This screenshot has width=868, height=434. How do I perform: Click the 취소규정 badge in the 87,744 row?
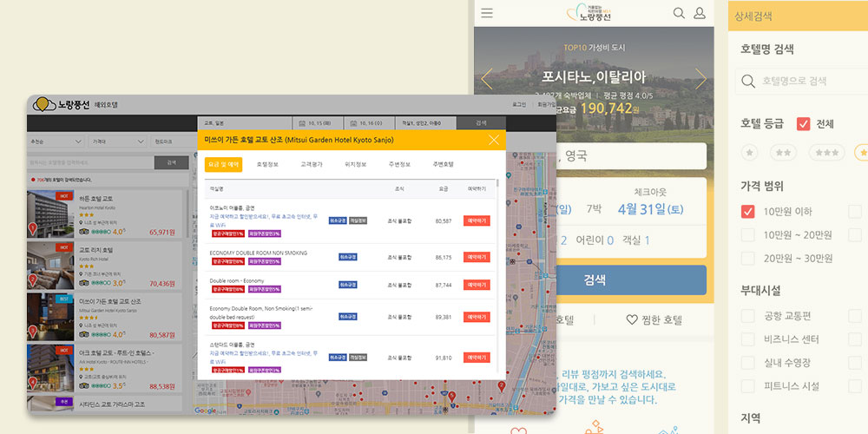point(348,285)
